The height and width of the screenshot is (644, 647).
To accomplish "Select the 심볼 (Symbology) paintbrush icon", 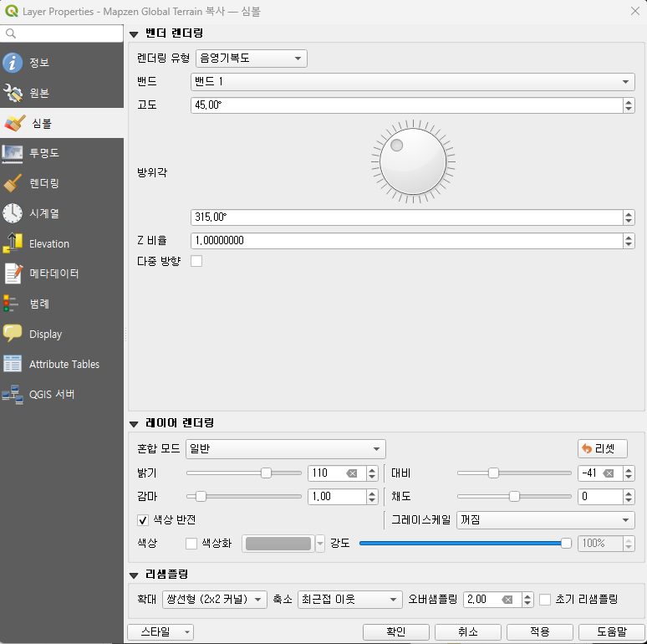I will 15,123.
